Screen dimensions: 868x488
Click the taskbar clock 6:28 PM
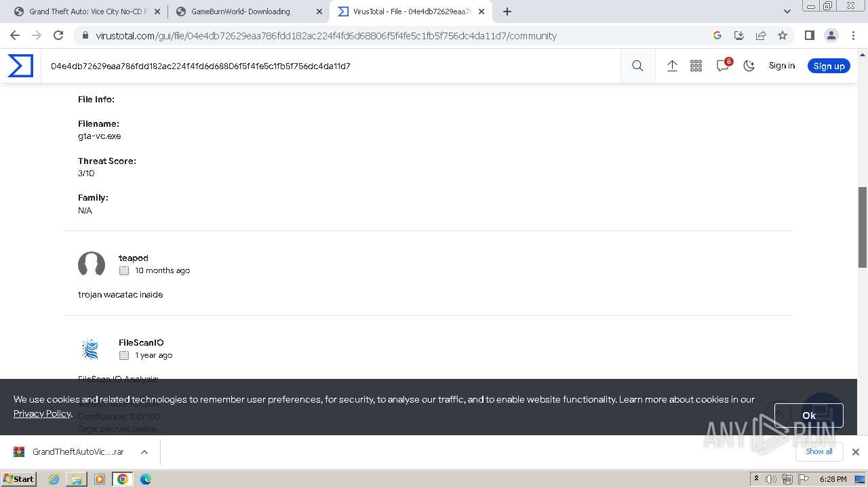pyautogui.click(x=833, y=479)
